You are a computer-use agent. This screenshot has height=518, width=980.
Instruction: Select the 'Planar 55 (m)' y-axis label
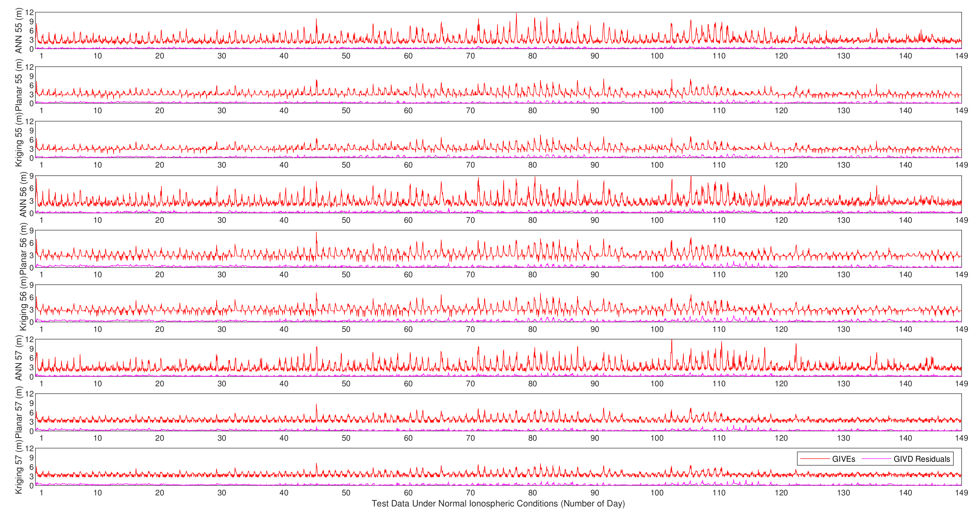[18, 85]
